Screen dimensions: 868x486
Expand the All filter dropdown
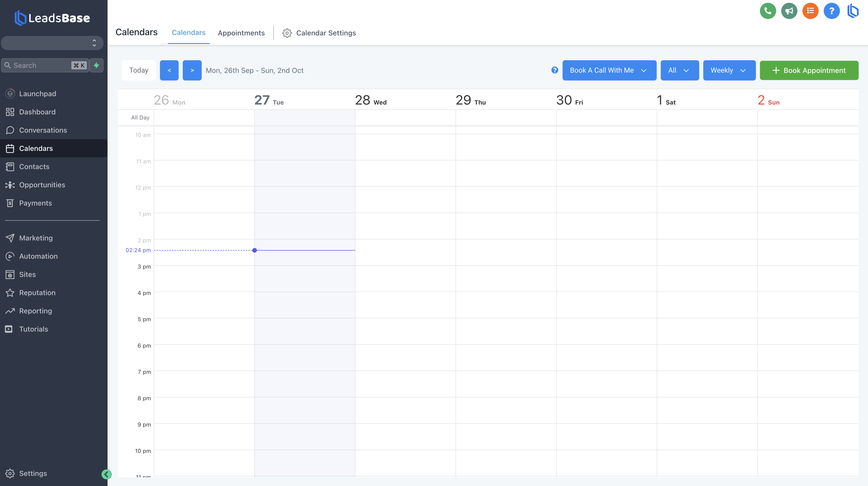coord(679,70)
